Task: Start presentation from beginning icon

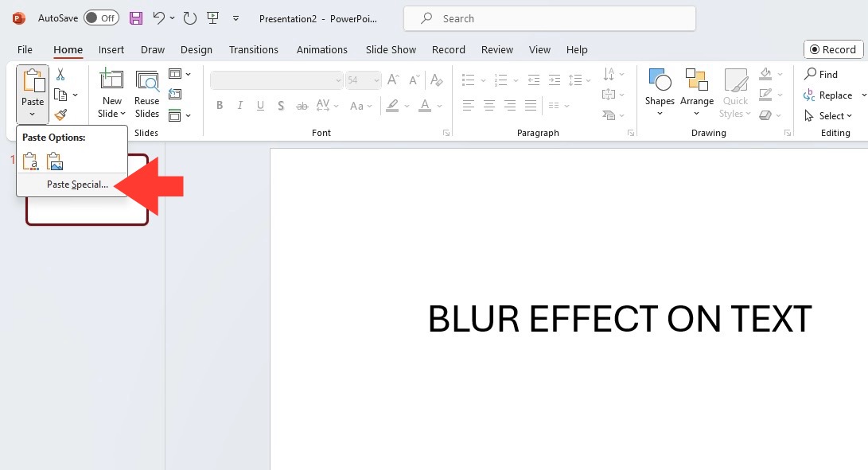Action: (212, 18)
